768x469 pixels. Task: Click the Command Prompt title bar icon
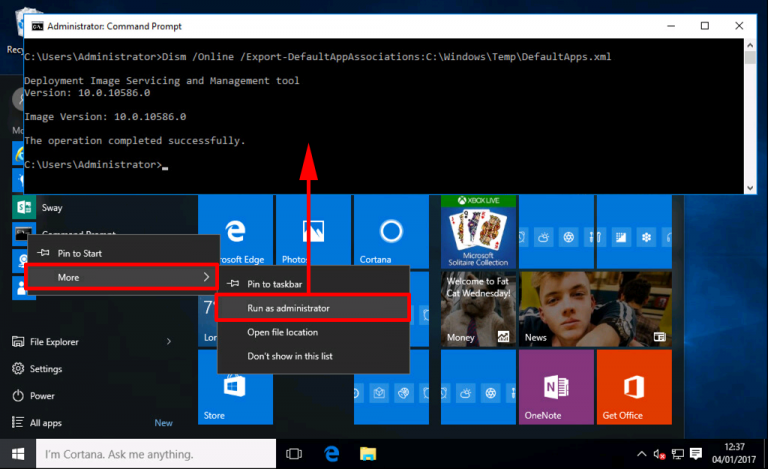(37, 26)
